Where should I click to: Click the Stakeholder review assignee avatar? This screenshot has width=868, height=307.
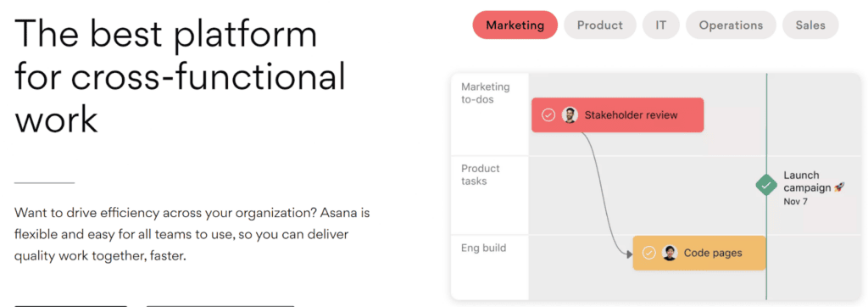point(570,115)
